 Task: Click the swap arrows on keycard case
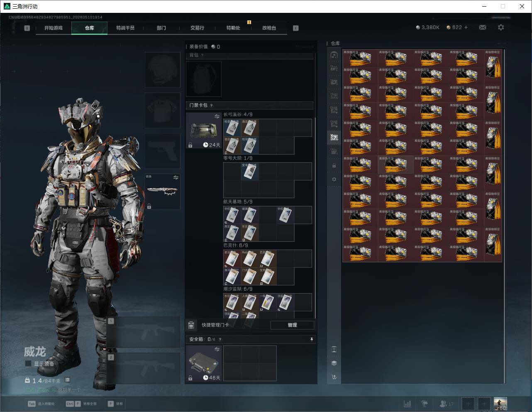[x=217, y=117]
